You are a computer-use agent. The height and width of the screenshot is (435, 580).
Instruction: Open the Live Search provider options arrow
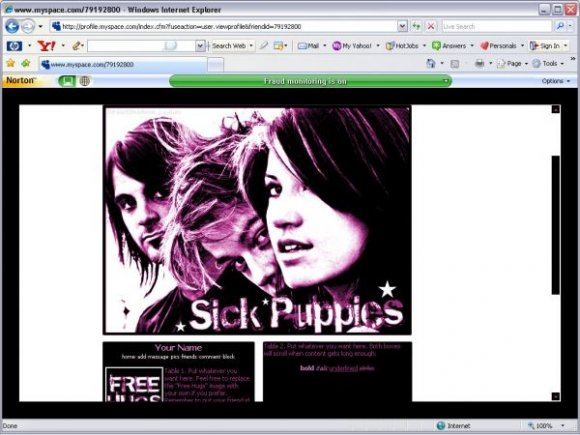[x=570, y=26]
